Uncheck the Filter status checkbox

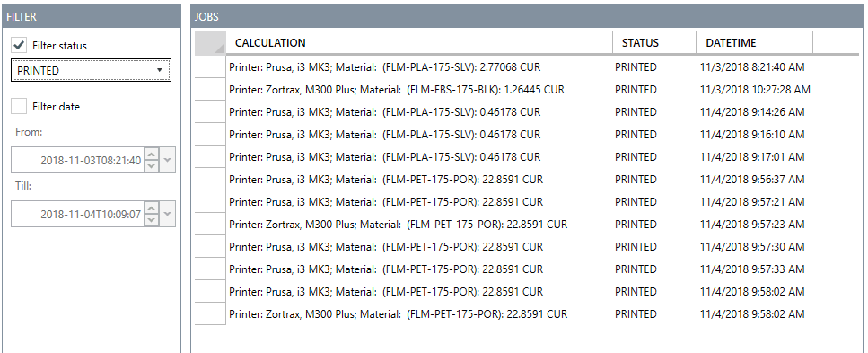tap(20, 45)
